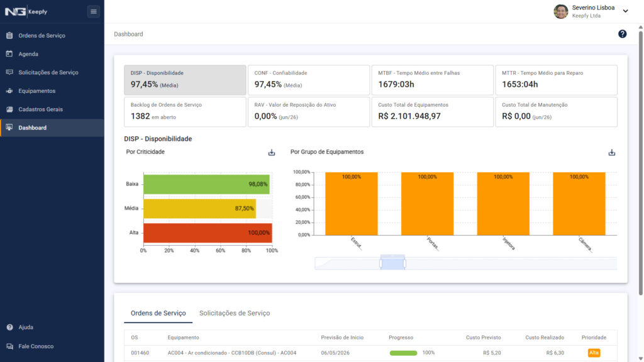The image size is (644, 362).
Task: Click the R$ 6,30 realized cost
Action: pyautogui.click(x=555, y=353)
